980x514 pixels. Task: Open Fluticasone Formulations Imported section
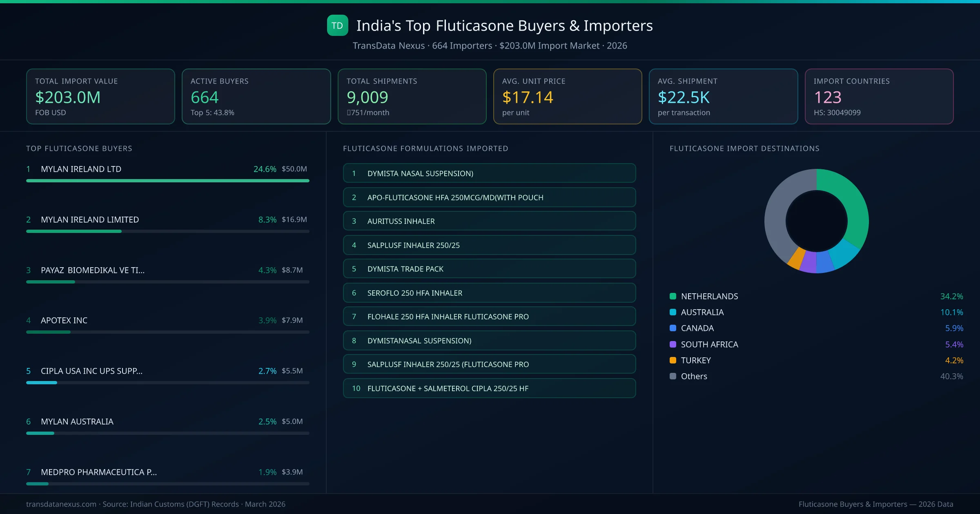pyautogui.click(x=425, y=148)
